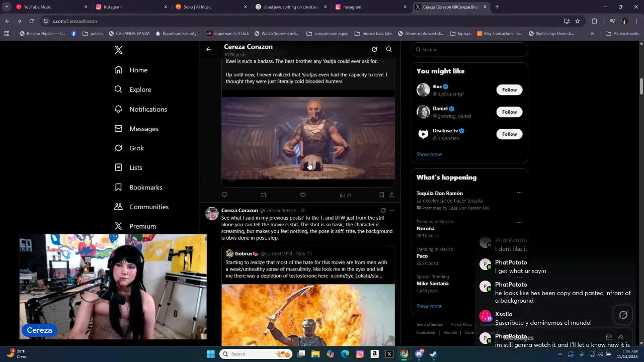
Task: Open Steam from the taskbar
Action: (x=433, y=354)
